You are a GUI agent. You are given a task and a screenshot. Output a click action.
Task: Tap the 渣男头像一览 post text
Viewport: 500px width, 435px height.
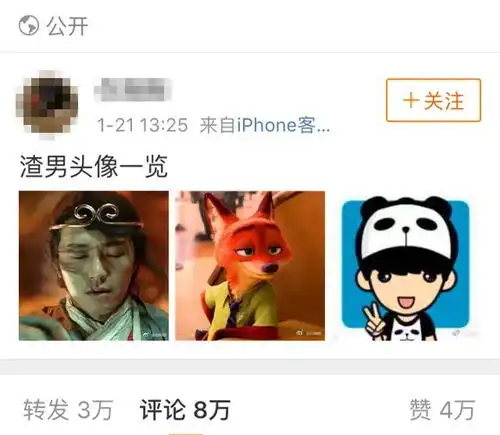pyautogui.click(x=94, y=166)
